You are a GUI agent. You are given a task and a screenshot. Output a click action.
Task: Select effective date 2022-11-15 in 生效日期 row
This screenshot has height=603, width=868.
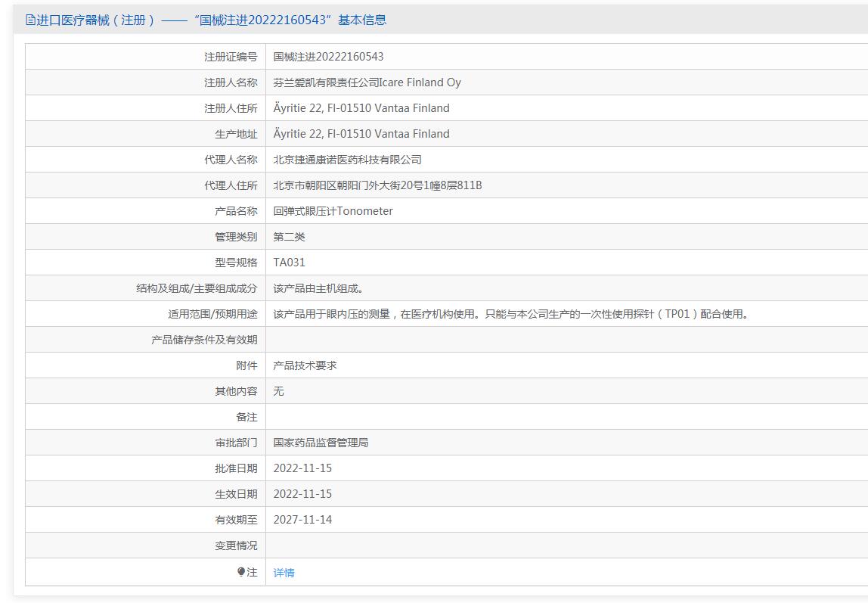pos(302,494)
